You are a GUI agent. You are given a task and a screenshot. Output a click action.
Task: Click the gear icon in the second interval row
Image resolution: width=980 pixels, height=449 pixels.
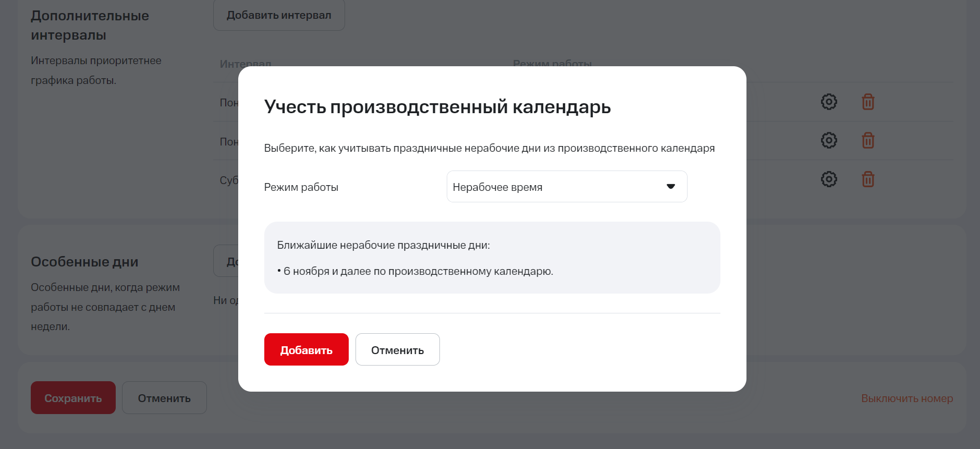829,140
